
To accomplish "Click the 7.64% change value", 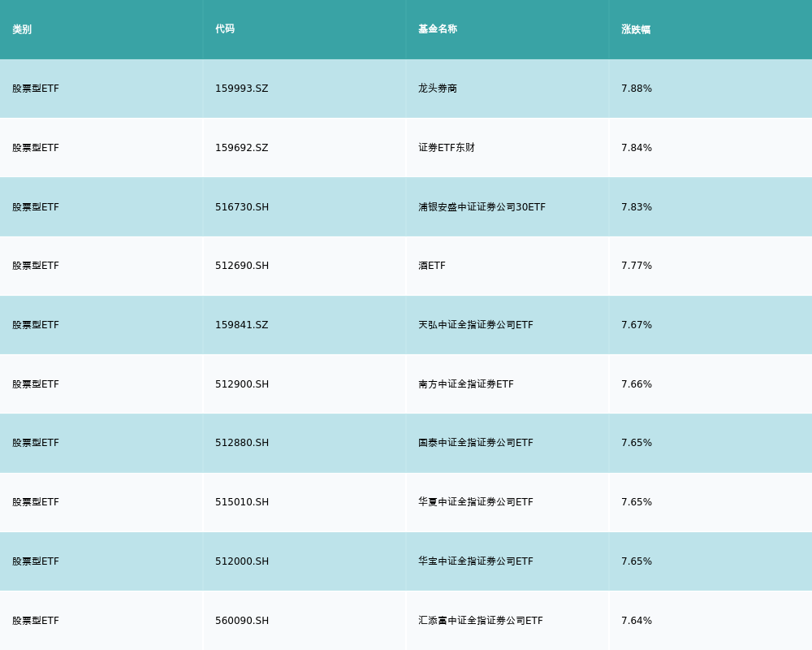I will tap(637, 621).
